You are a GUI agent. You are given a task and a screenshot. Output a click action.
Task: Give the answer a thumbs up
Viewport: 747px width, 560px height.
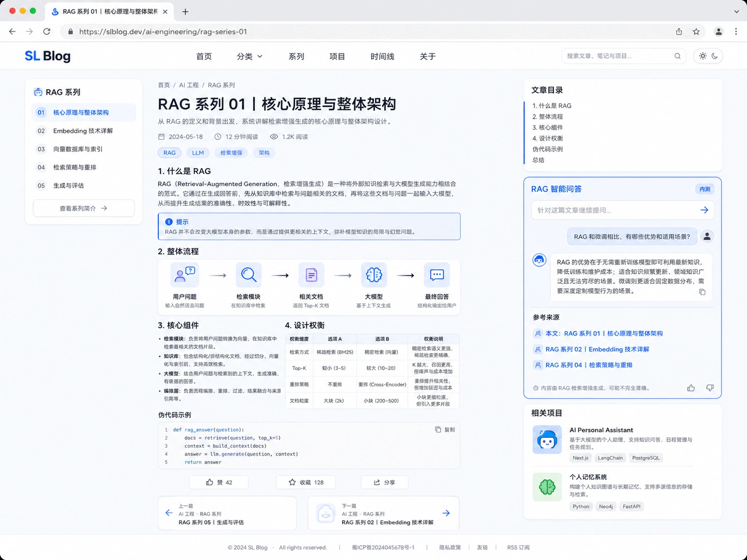coord(691,388)
